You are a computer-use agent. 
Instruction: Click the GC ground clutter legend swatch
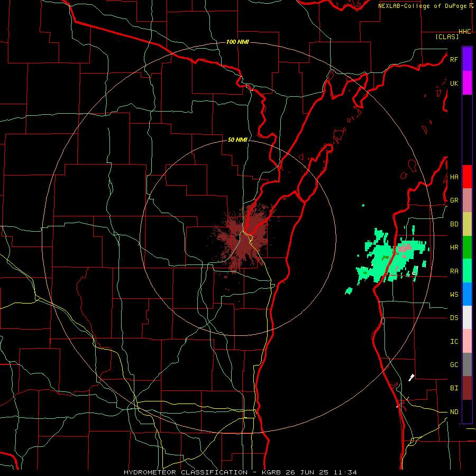point(467,364)
